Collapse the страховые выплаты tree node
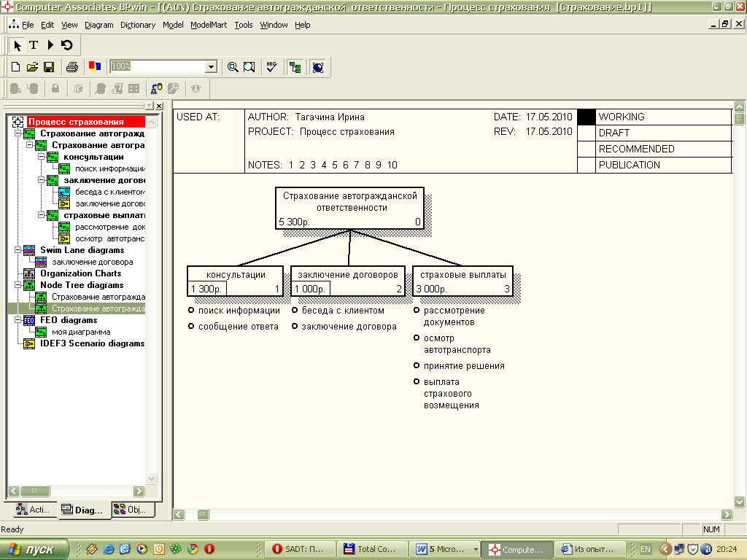This screenshot has height=560, width=747. click(42, 215)
